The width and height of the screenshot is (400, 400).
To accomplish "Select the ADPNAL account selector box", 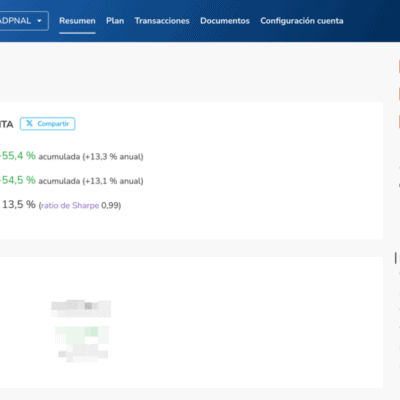I will click(24, 21).
